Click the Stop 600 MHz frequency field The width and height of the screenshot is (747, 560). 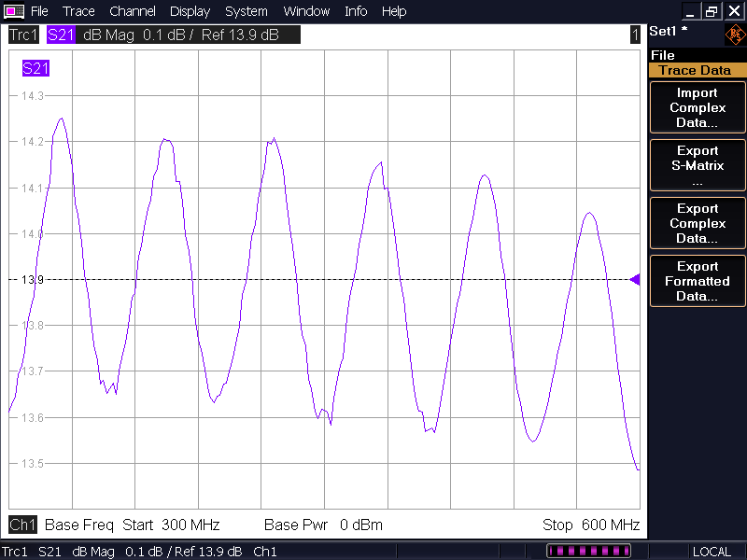pos(591,525)
